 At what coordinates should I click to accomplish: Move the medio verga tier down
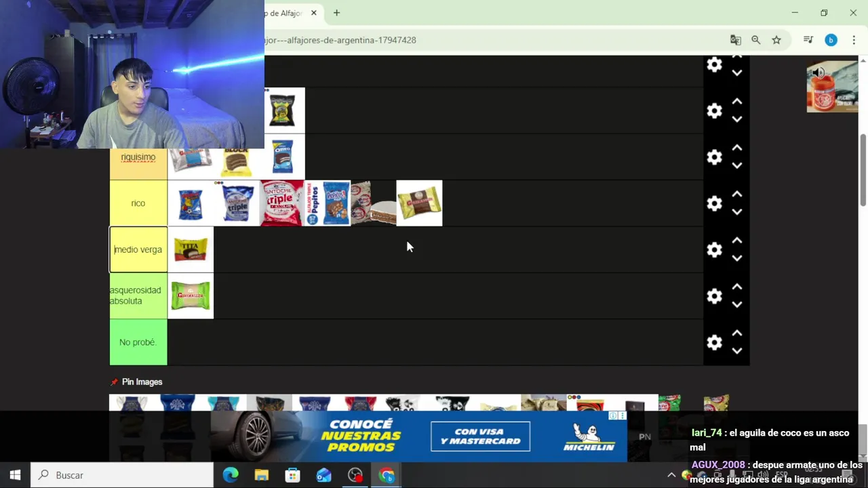point(737,258)
